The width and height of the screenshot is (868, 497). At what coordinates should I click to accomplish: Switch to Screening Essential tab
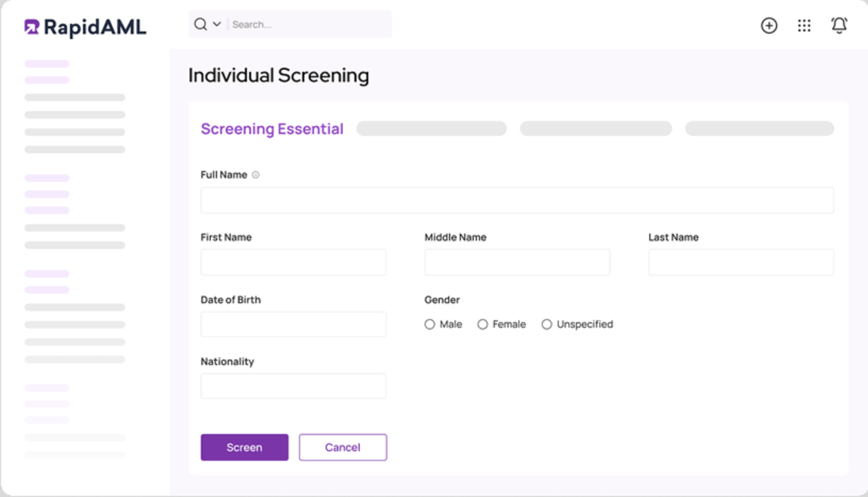[x=272, y=129]
